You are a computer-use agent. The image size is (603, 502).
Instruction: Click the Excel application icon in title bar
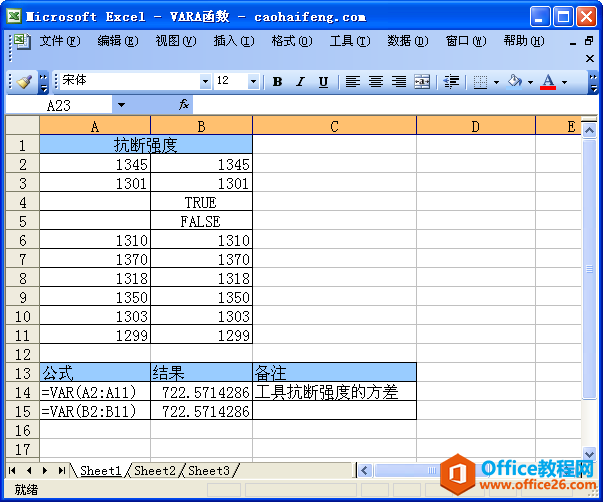pos(14,17)
